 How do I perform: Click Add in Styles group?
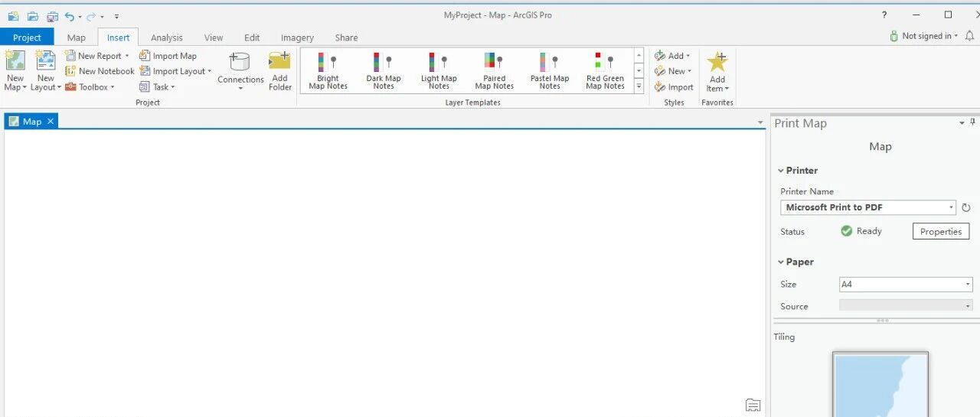672,56
